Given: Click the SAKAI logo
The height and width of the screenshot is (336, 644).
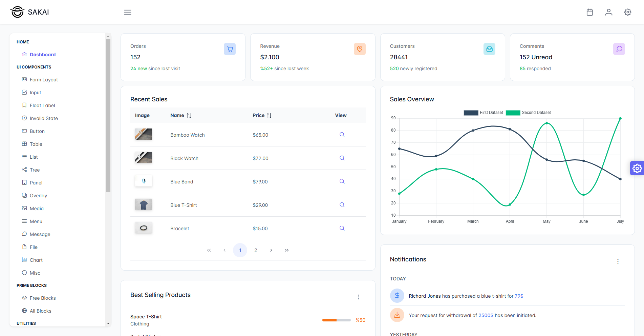Looking at the screenshot, I should tap(29, 12).
